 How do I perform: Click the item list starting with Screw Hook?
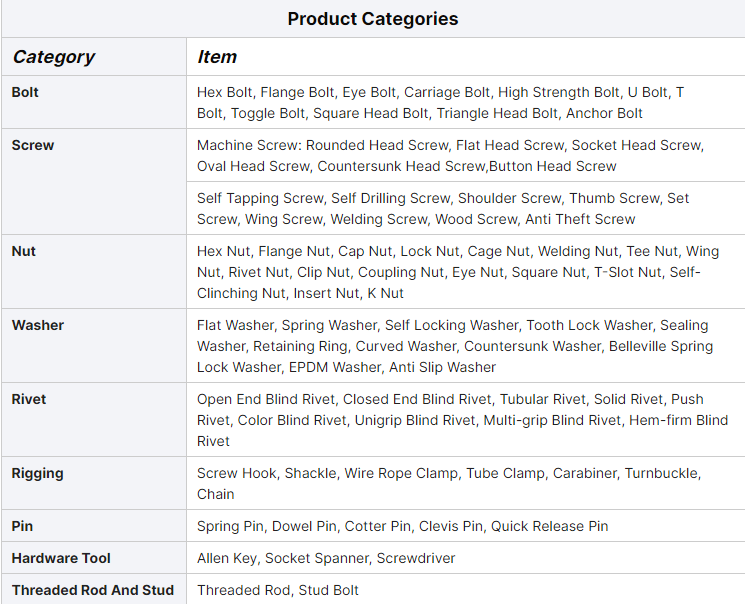point(449,483)
